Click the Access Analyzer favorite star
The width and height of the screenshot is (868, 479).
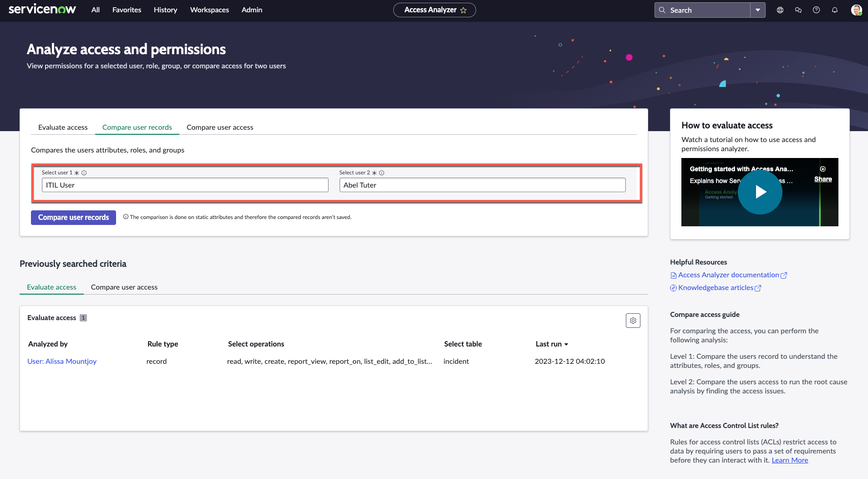[x=463, y=10]
